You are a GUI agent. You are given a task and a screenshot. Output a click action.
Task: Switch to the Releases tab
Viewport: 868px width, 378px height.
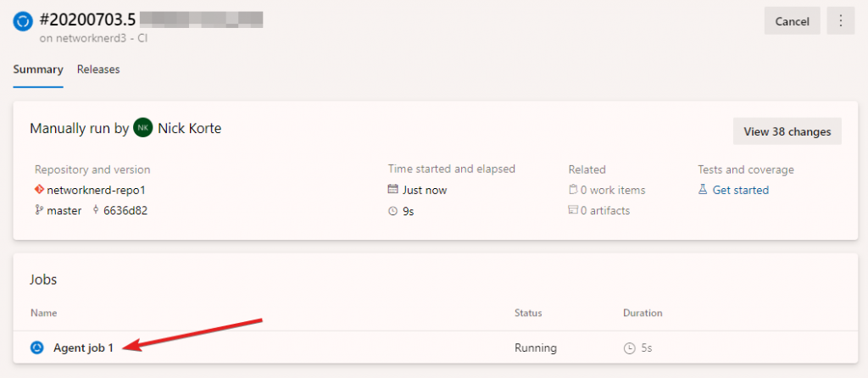tap(98, 69)
